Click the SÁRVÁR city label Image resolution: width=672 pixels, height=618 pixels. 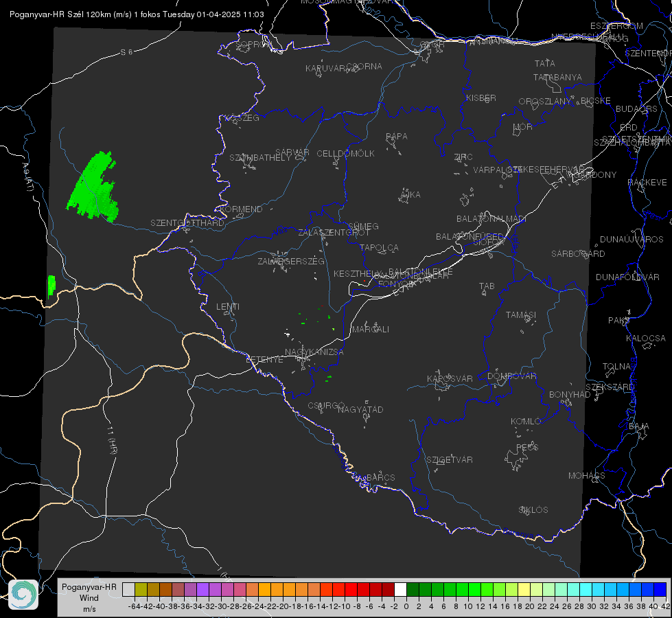292,152
